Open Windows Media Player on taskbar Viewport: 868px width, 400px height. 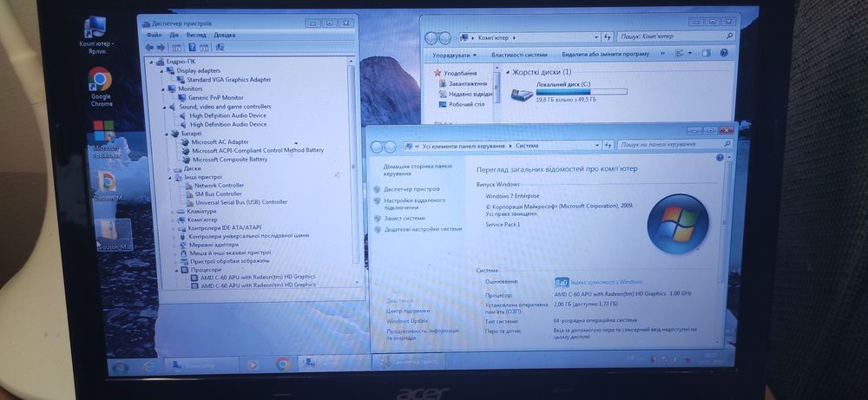click(252, 364)
